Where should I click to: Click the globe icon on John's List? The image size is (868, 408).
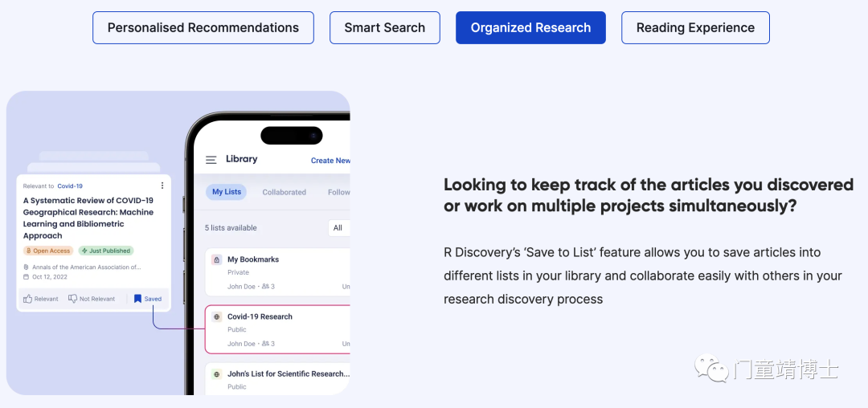[x=216, y=374]
